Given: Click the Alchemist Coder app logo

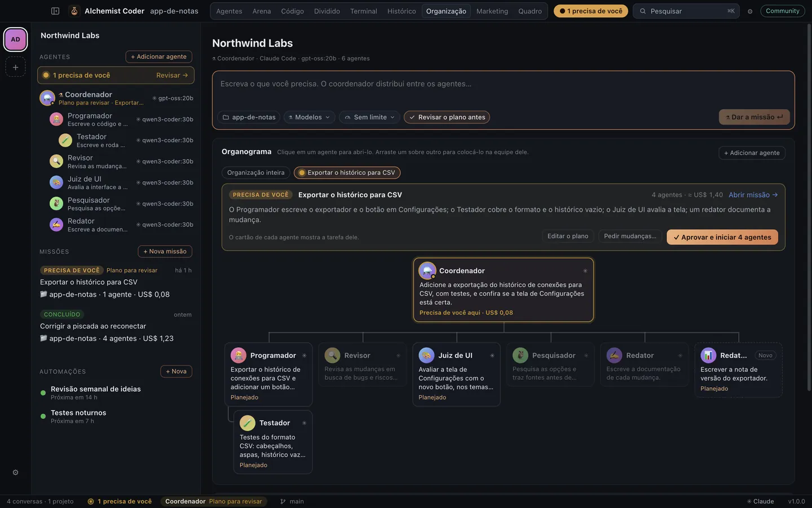Looking at the screenshot, I should (x=74, y=11).
